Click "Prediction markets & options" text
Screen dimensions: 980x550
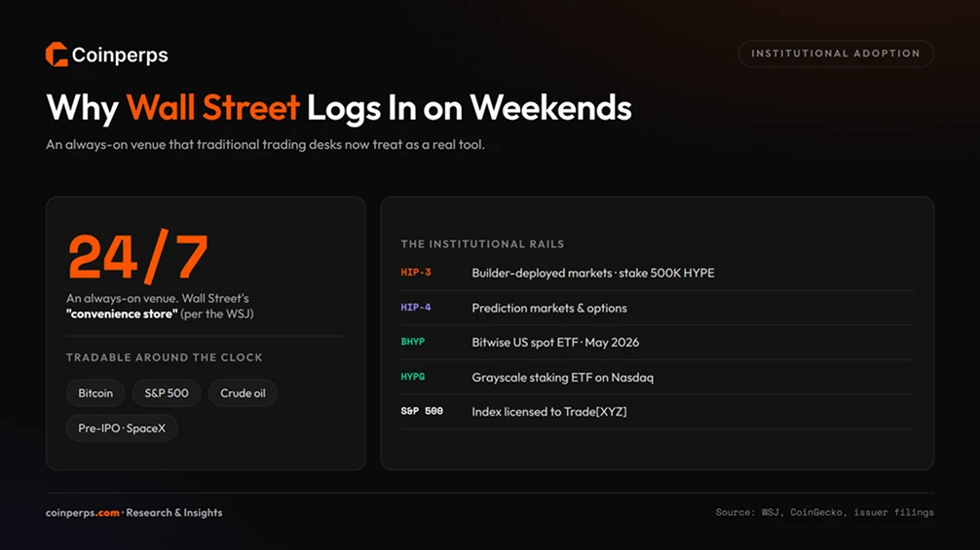coord(549,309)
